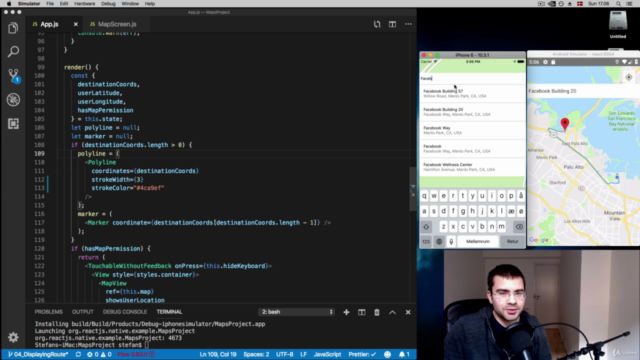Tap the Mellemrum space key
This screenshot has width=640, height=360.
click(x=478, y=241)
